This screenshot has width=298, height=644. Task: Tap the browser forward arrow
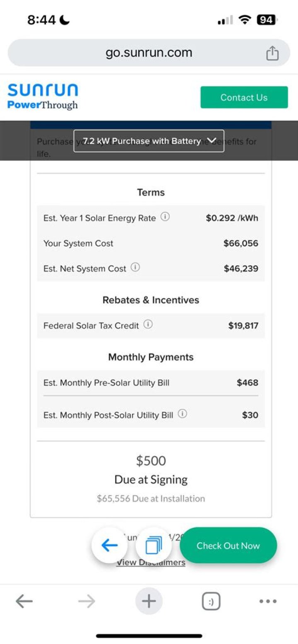[87, 601]
